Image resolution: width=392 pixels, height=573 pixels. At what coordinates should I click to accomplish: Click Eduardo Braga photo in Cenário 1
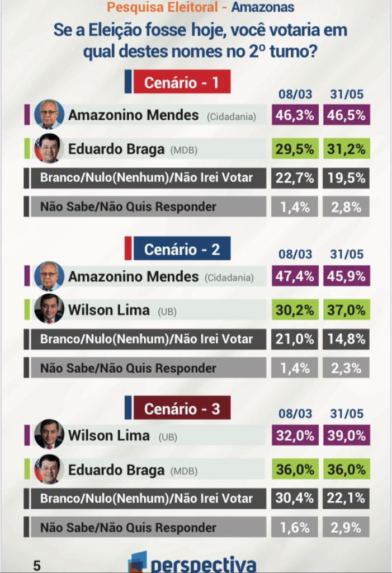point(49,149)
